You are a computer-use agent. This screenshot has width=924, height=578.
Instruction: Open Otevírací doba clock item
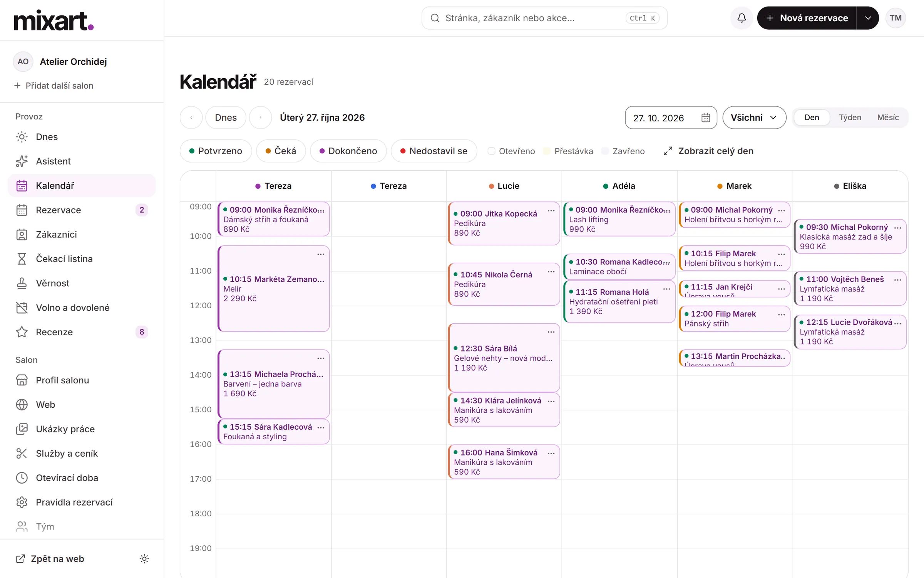pos(82,478)
